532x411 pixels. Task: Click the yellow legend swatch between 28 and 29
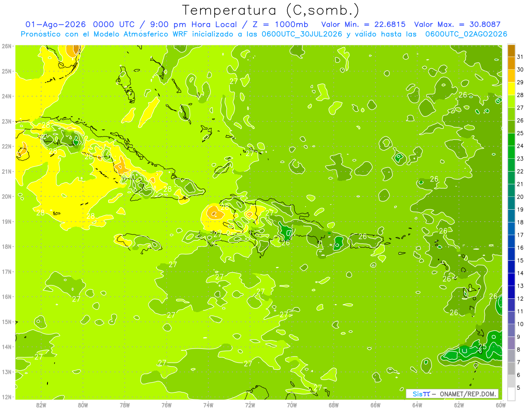[x=511, y=89]
